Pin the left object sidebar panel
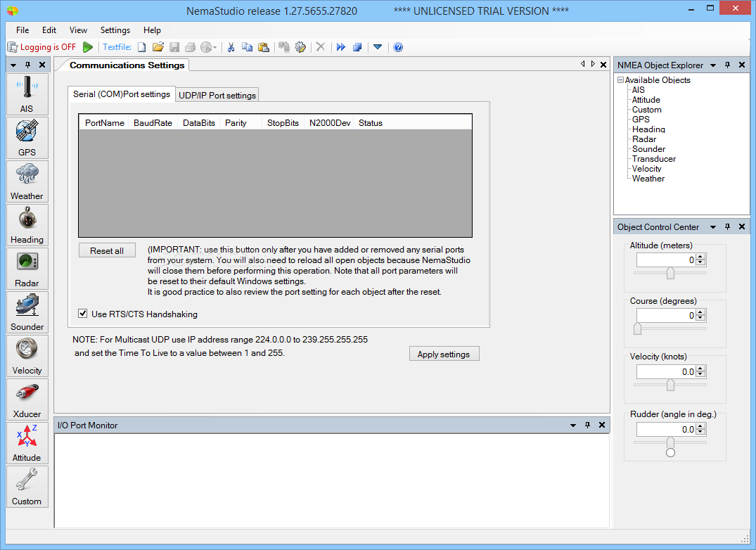756x550 pixels. point(28,65)
